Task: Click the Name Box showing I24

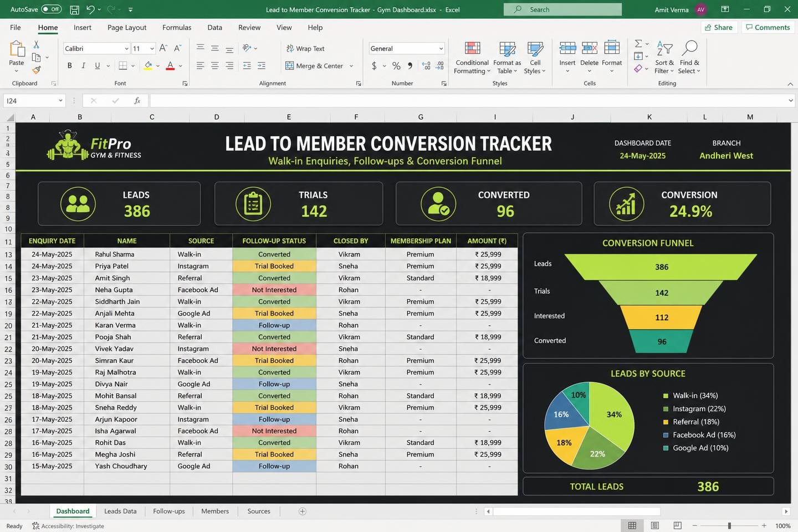Action: [x=33, y=101]
